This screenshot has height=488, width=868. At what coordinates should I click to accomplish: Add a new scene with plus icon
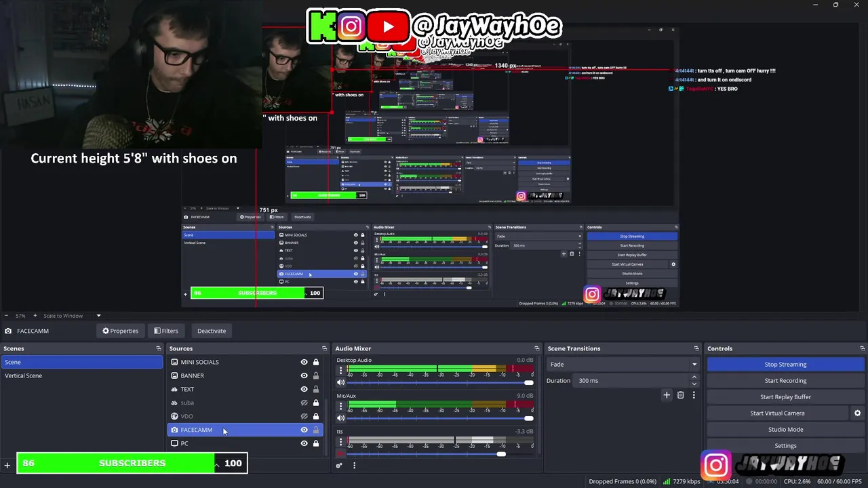click(x=7, y=465)
